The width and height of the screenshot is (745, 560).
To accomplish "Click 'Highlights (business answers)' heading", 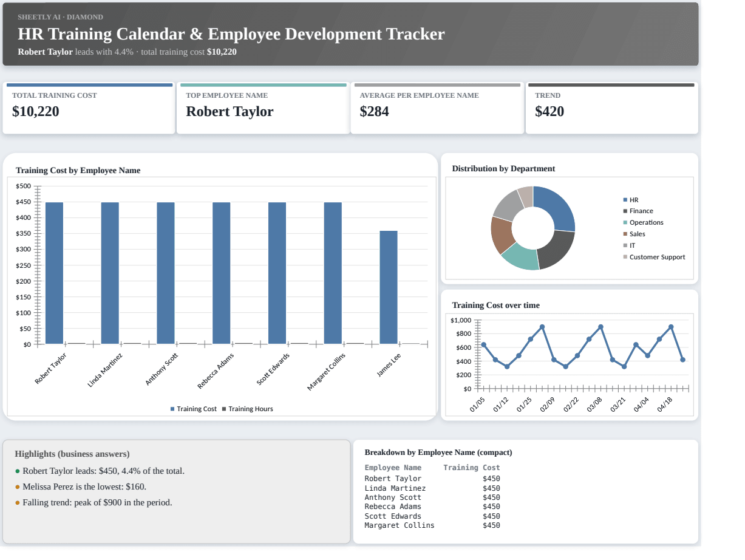I will pos(72,454).
